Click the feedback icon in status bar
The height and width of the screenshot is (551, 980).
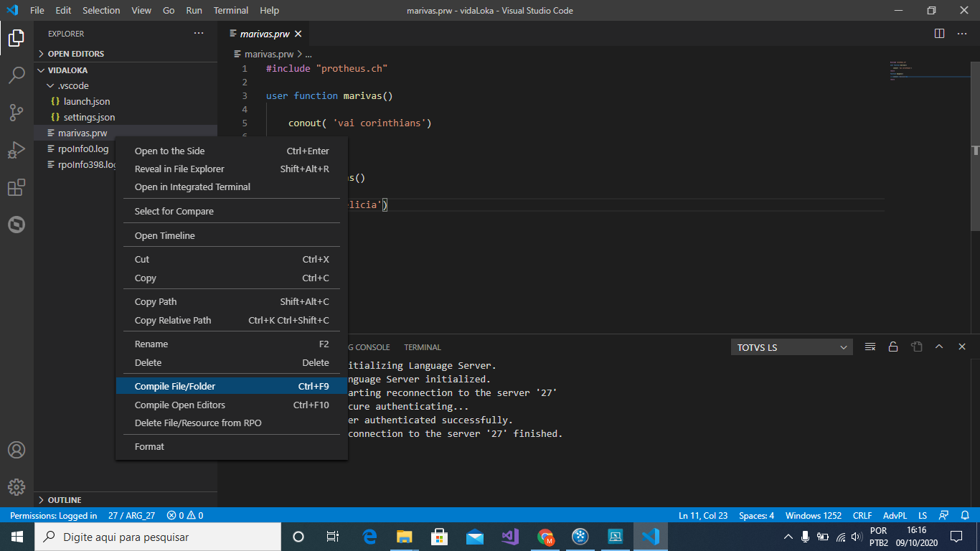(944, 515)
